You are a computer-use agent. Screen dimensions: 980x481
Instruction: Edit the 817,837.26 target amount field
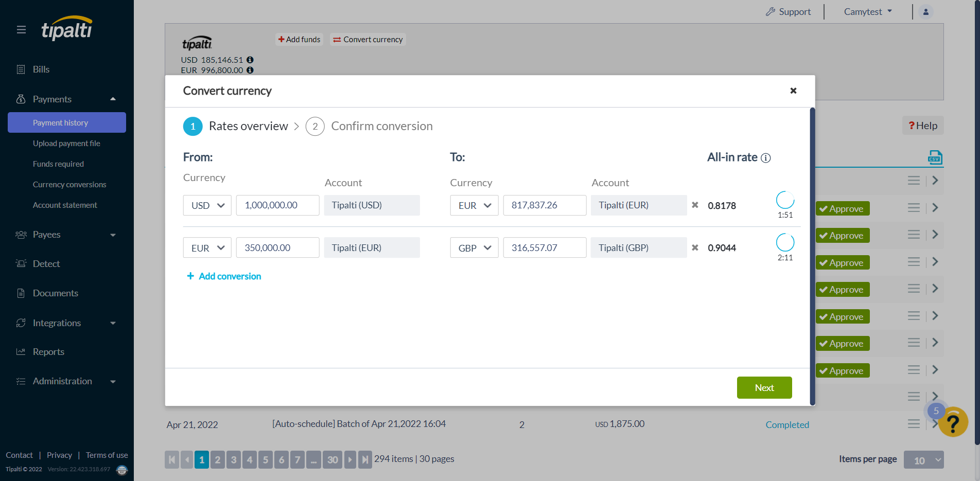pyautogui.click(x=545, y=205)
